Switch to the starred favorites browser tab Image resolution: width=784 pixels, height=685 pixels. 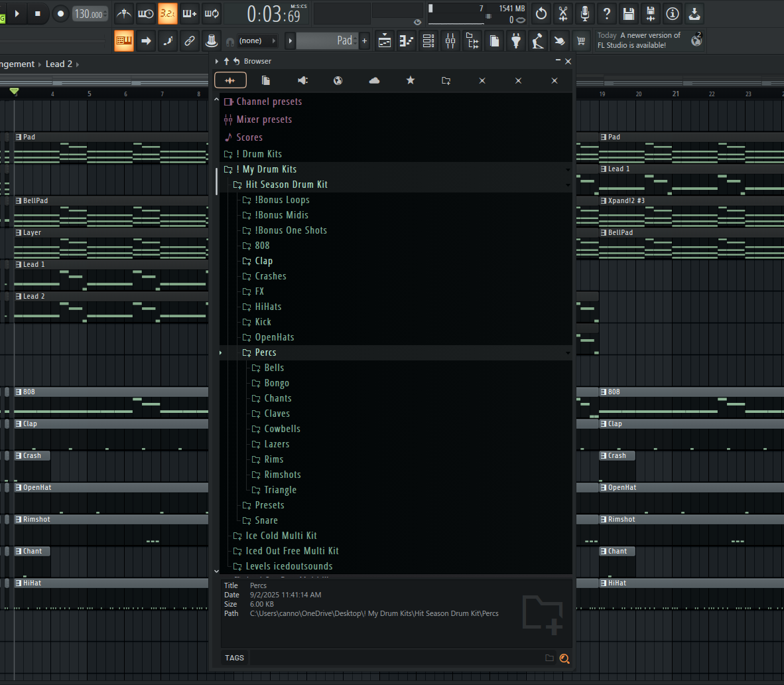click(411, 80)
